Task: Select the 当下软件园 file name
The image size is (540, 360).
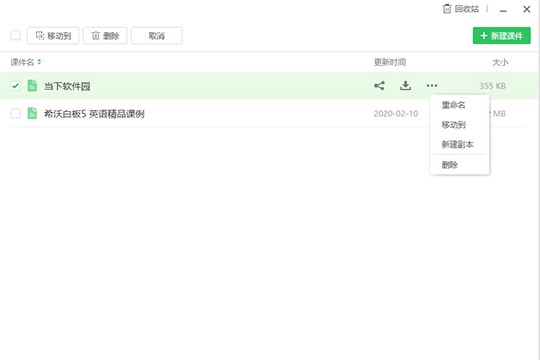Action: (67, 86)
